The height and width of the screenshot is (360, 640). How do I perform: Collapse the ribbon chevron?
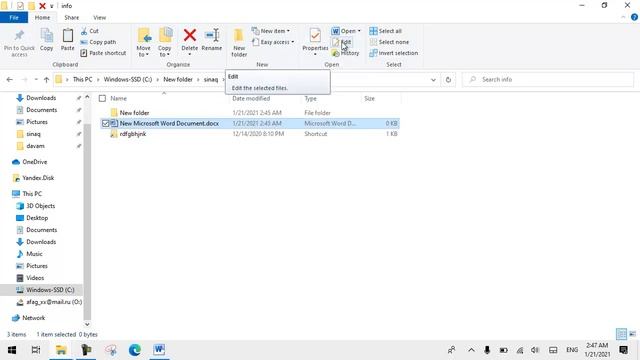[623, 17]
